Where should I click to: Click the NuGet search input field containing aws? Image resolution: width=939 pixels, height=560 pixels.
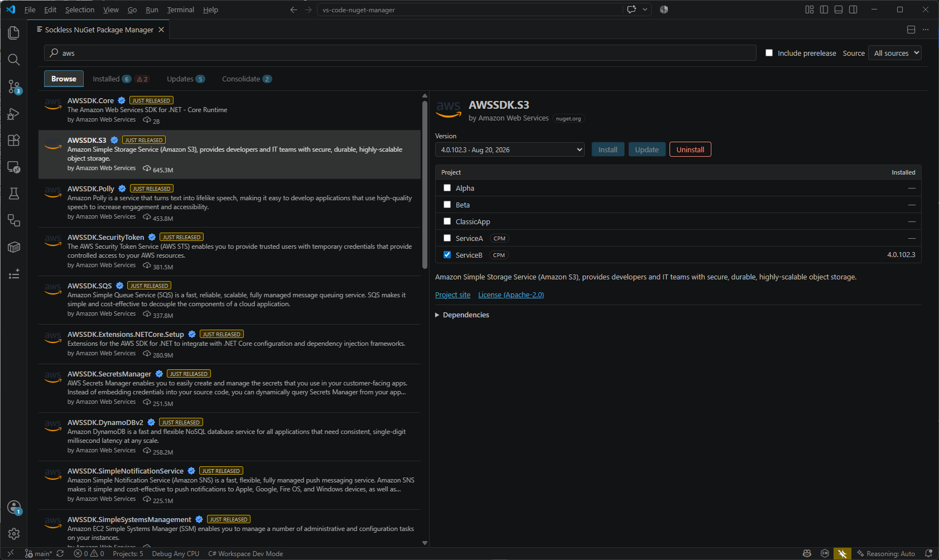(400, 53)
